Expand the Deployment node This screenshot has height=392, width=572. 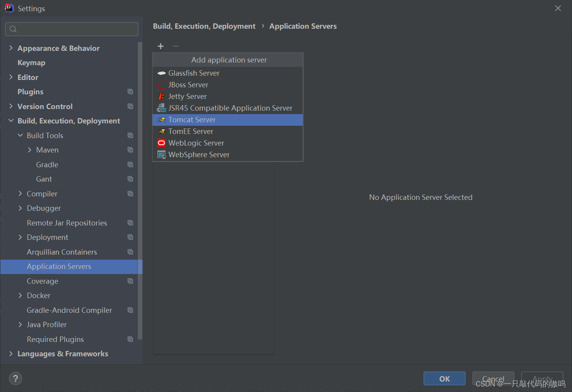[x=20, y=237]
